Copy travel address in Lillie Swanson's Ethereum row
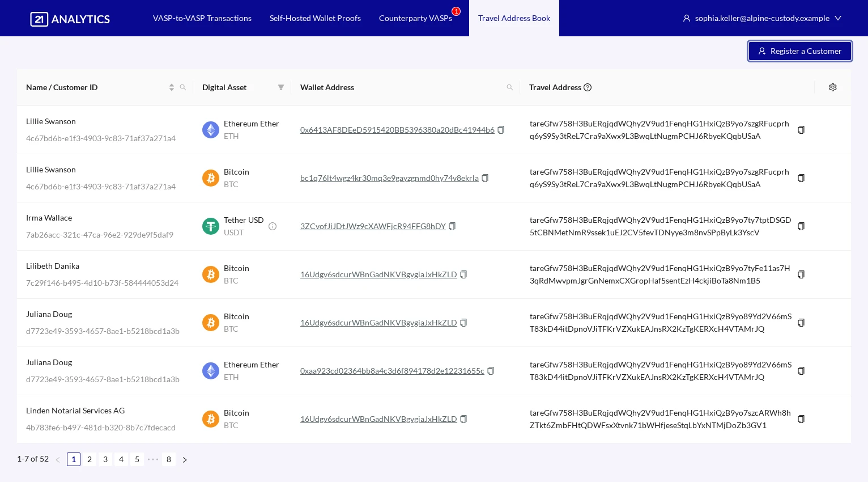Image resolution: width=868 pixels, height=482 pixels. (801, 130)
